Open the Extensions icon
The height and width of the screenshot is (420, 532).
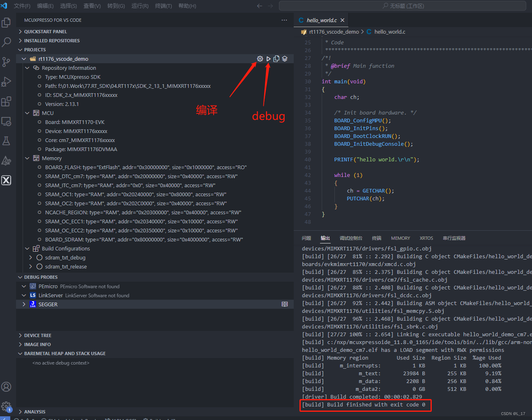pyautogui.click(x=6, y=101)
